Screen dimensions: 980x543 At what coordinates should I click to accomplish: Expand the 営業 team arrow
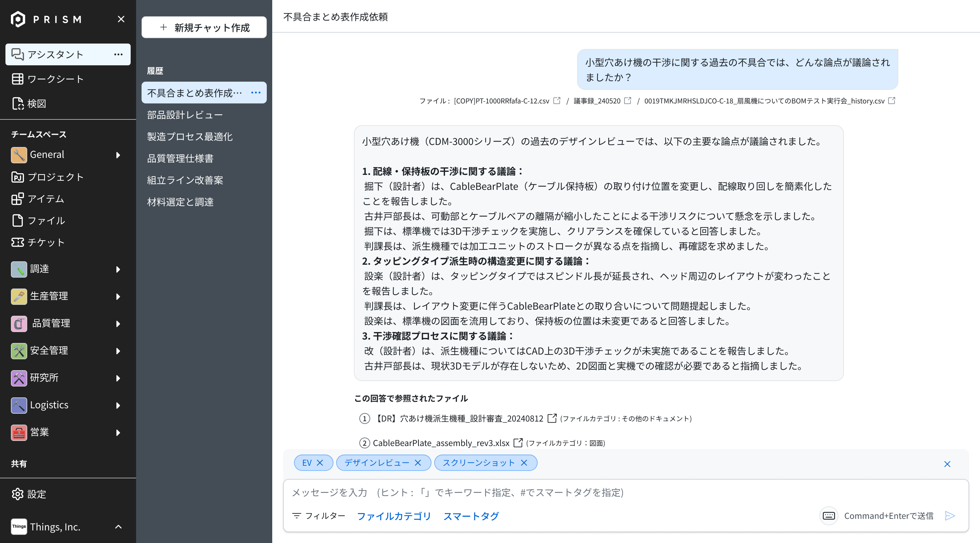[118, 432]
